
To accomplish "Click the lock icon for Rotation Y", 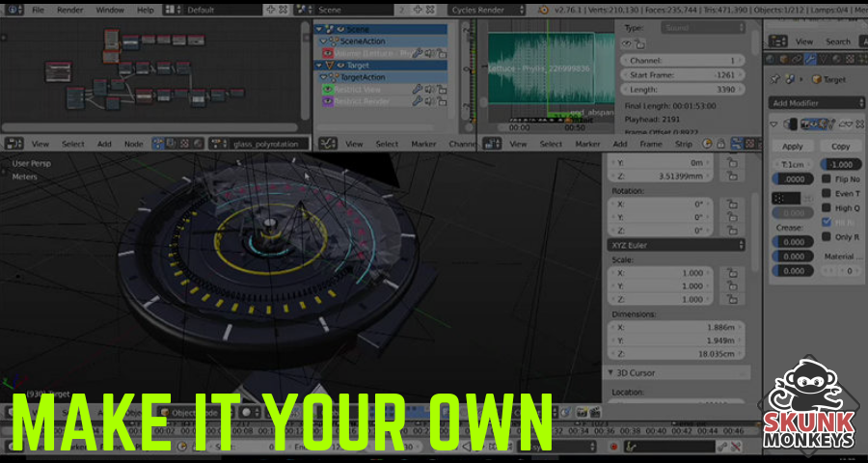I will coord(732,218).
